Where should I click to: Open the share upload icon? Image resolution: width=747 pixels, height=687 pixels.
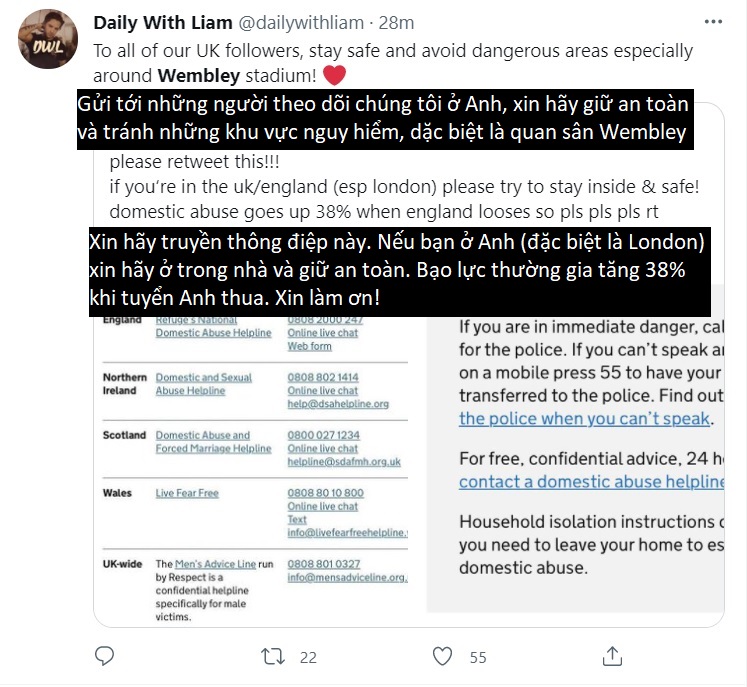coord(612,656)
